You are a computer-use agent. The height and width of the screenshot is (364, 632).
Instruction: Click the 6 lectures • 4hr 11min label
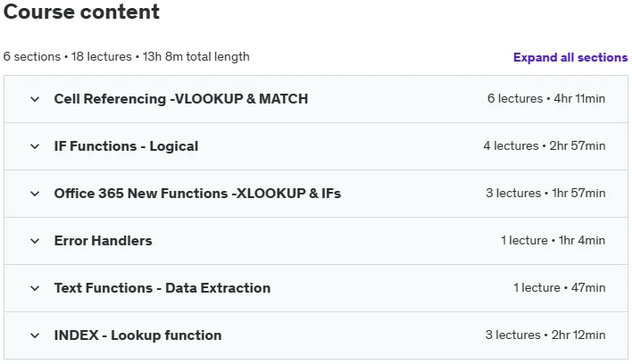[546, 99]
